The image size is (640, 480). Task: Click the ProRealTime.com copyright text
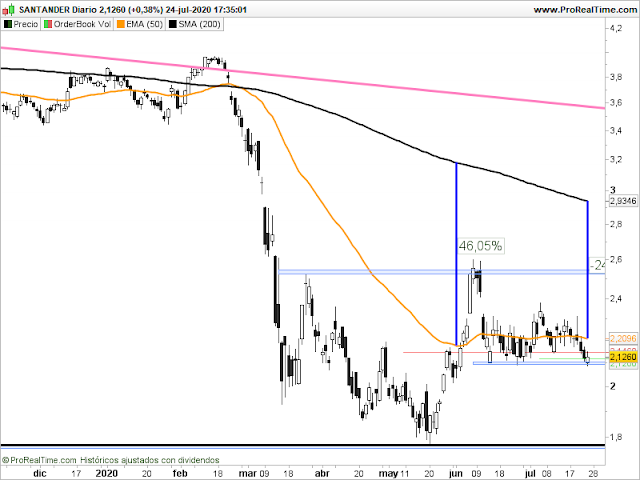click(39, 460)
